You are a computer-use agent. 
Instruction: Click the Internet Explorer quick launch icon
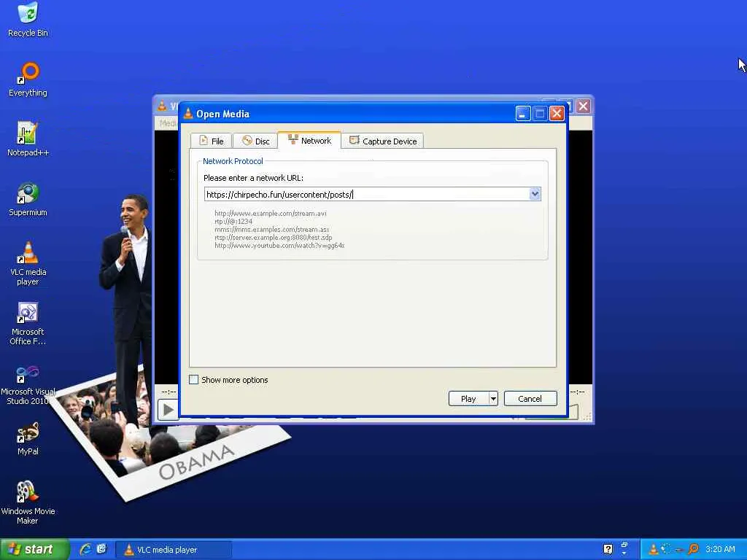point(86,549)
